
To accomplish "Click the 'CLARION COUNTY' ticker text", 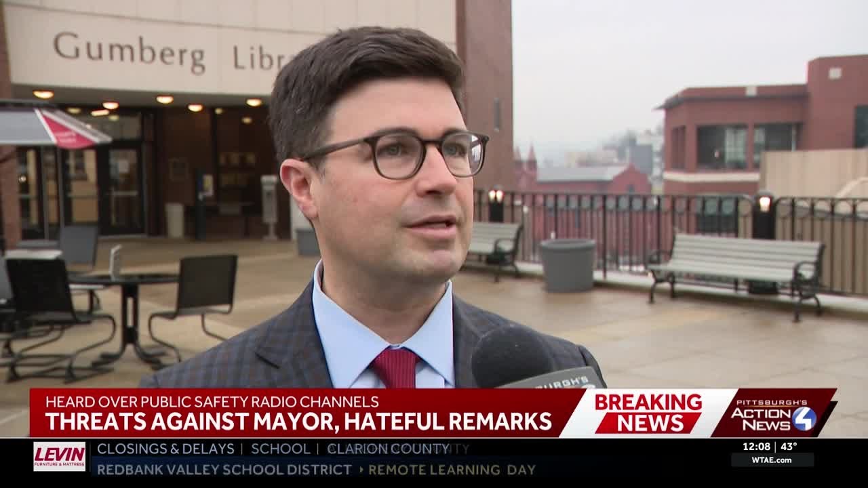I will pyautogui.click(x=389, y=449).
